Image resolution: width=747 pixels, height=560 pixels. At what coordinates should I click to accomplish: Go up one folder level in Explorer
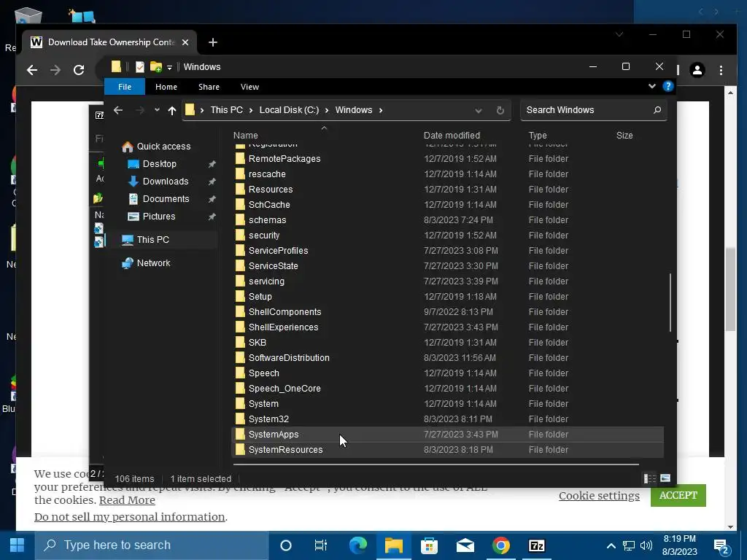pyautogui.click(x=172, y=111)
